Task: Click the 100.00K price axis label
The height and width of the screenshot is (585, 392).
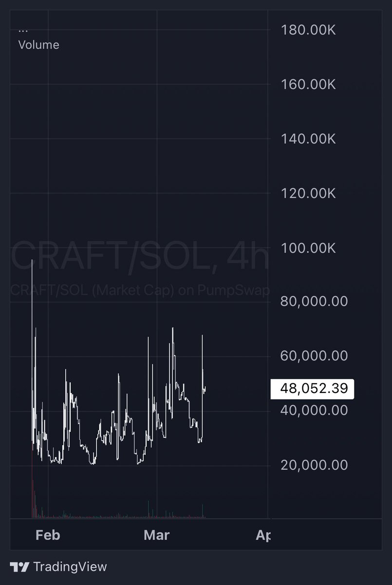Action: (308, 248)
